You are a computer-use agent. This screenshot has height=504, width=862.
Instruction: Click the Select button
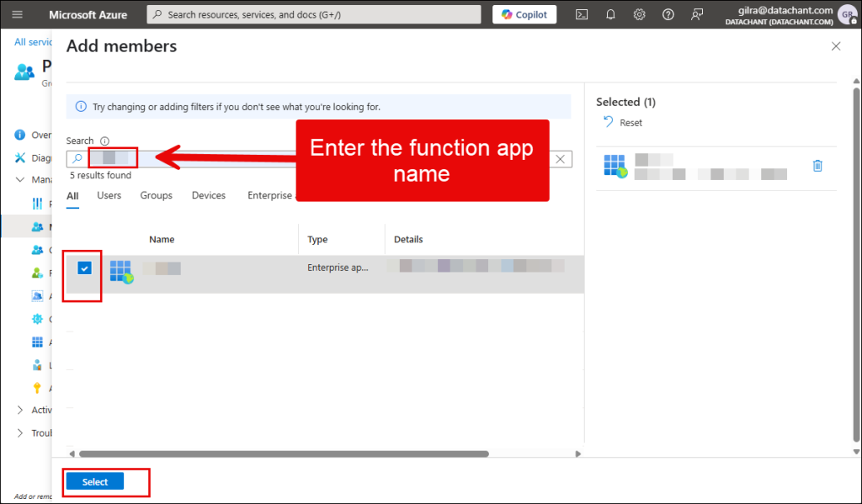95,481
